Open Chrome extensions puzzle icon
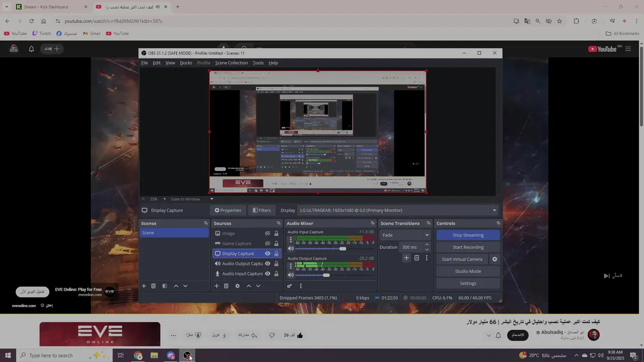Viewport: 644px width, 362px height. click(577, 21)
